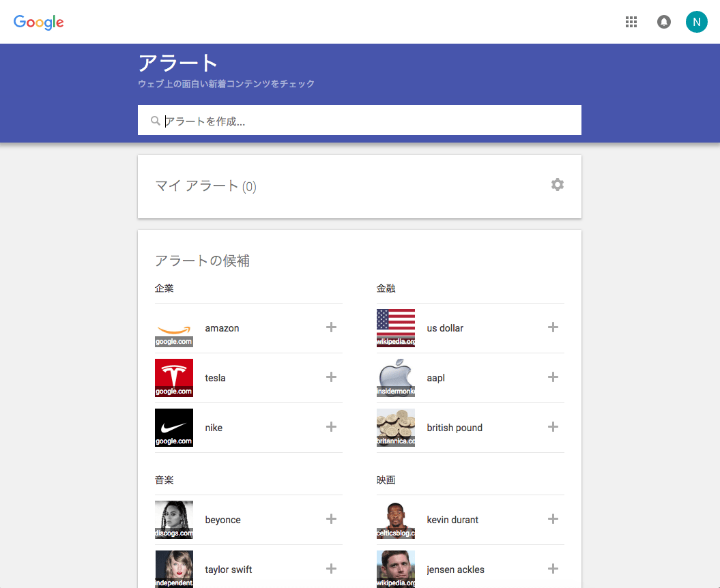Click the jensen ackles photo thumbnail
Screen dimensions: 720x588
pyautogui.click(x=395, y=569)
